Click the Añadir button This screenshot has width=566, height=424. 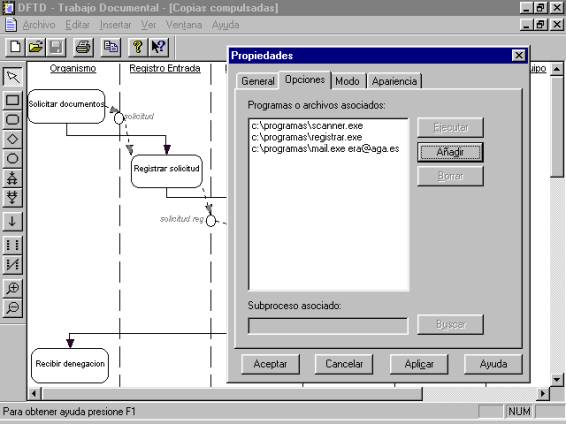[450, 152]
